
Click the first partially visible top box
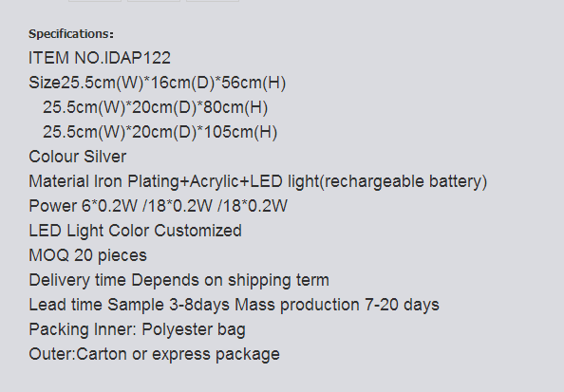pyautogui.click(x=95, y=1)
